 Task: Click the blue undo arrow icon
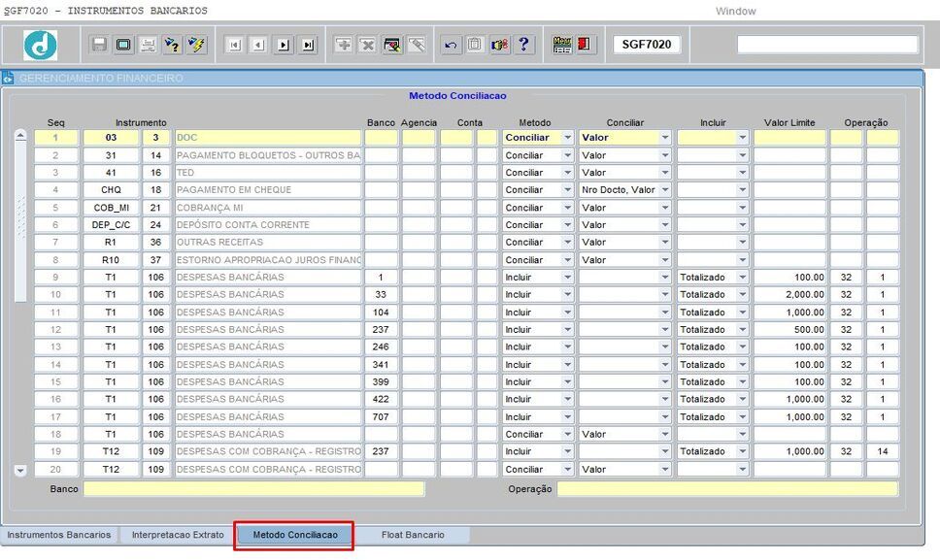tap(451, 45)
